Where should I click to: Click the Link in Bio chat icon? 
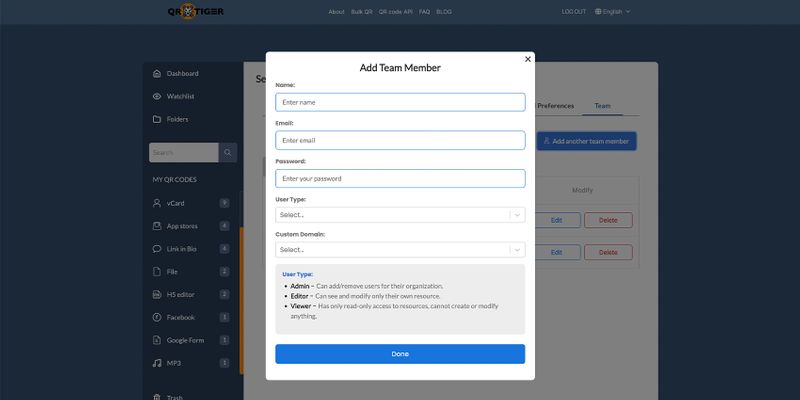(157, 249)
